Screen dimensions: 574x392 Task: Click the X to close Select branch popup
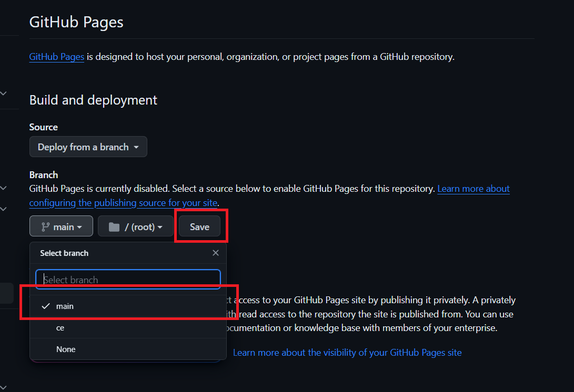216,253
